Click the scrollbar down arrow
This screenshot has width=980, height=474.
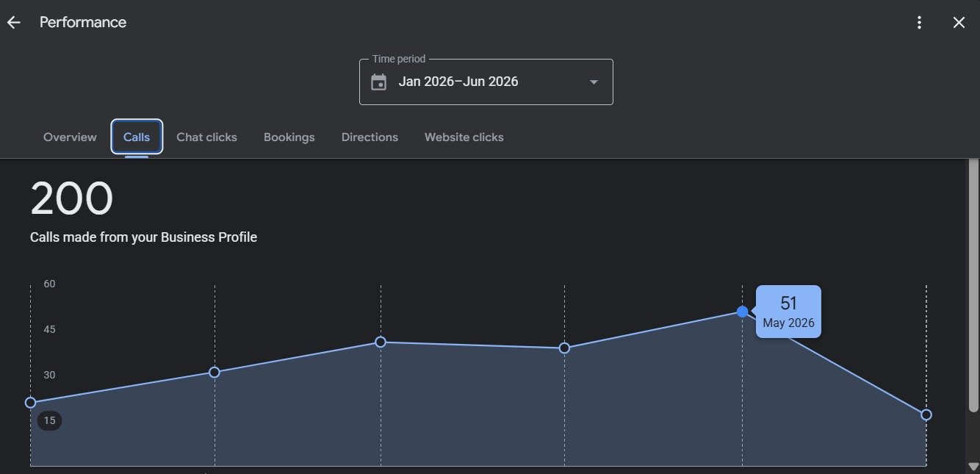(x=973, y=467)
